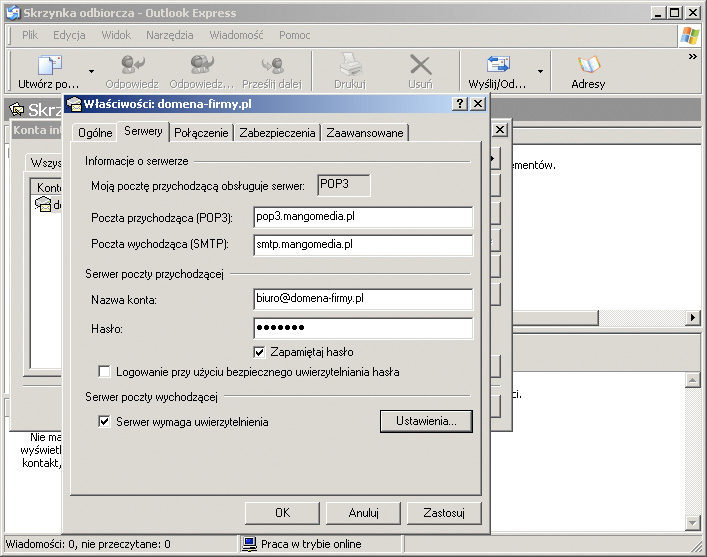Image resolution: width=707 pixels, height=557 pixels.
Task: Show more toolbar buttons with the chevron
Action: [693, 57]
